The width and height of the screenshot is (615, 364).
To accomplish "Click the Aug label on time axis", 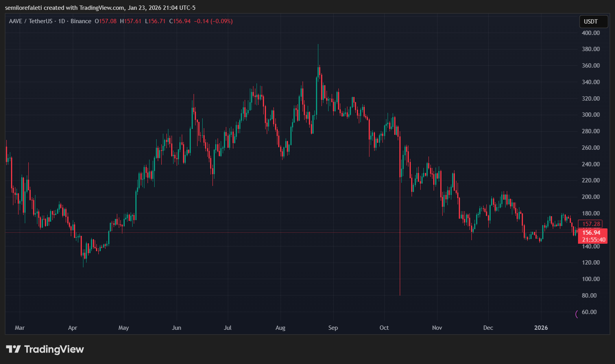I will pos(280,328).
